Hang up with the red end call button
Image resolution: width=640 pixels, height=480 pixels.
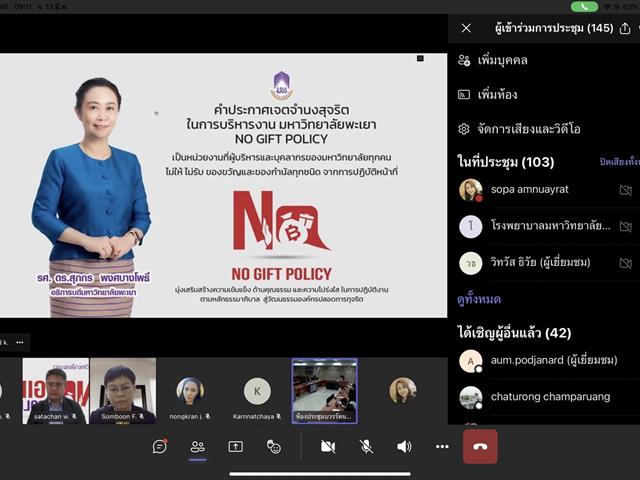pos(480,447)
